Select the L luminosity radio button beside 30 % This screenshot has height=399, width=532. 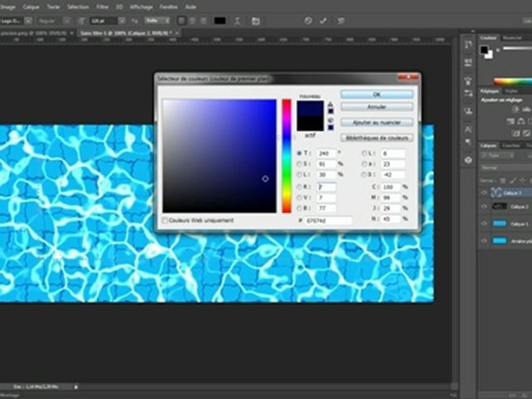coord(299,175)
